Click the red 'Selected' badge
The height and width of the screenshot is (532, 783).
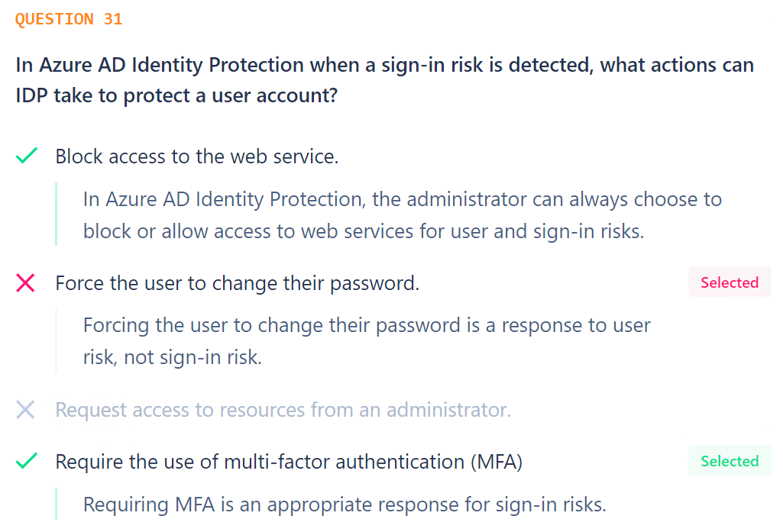tap(730, 282)
